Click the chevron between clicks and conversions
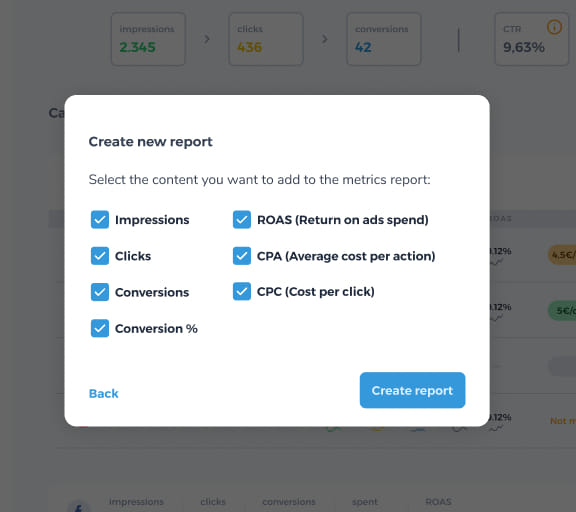Viewport: 576px width, 512px height. [324, 39]
